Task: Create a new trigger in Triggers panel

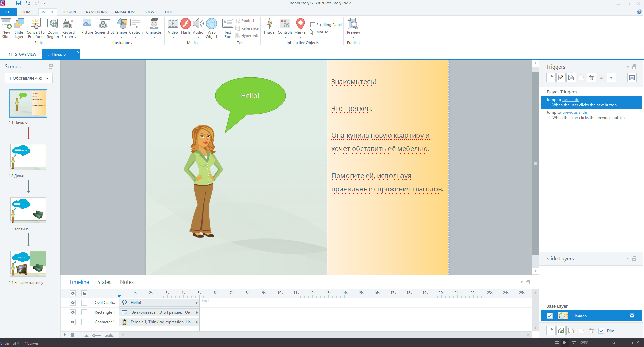Action: (551, 78)
